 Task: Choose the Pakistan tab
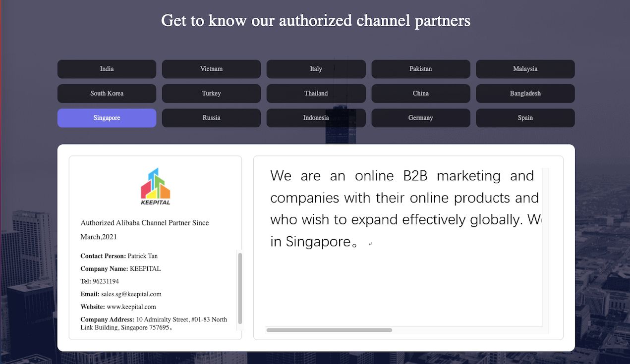coord(420,69)
